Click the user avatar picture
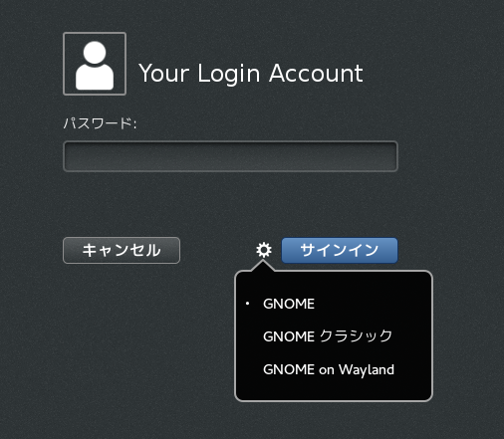This screenshot has height=439, width=504. (x=95, y=64)
